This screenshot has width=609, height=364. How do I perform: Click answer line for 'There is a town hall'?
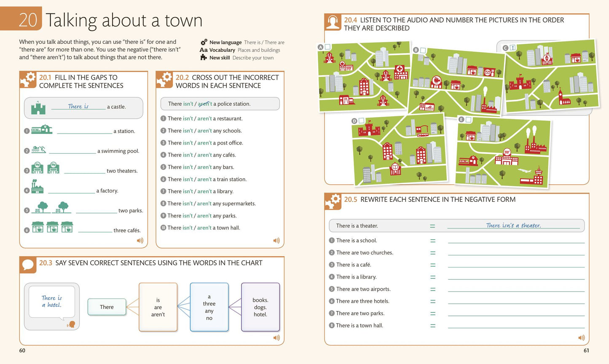click(516, 326)
